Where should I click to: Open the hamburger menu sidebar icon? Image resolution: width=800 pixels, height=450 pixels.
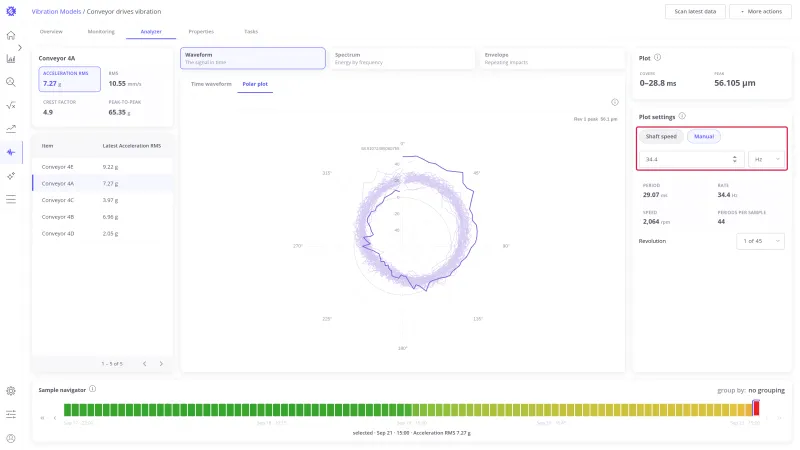click(11, 199)
